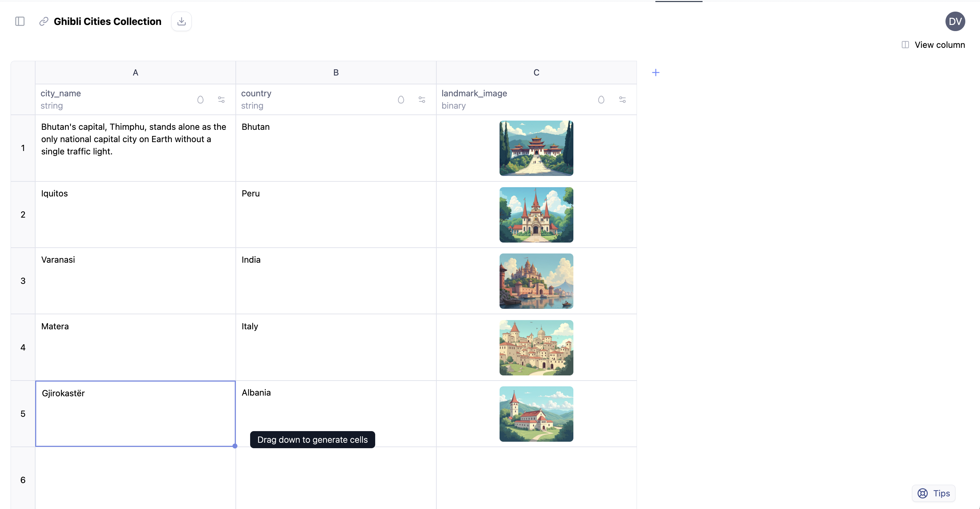The width and height of the screenshot is (980, 509).
Task: Add a new column with plus icon
Action: [655, 73]
